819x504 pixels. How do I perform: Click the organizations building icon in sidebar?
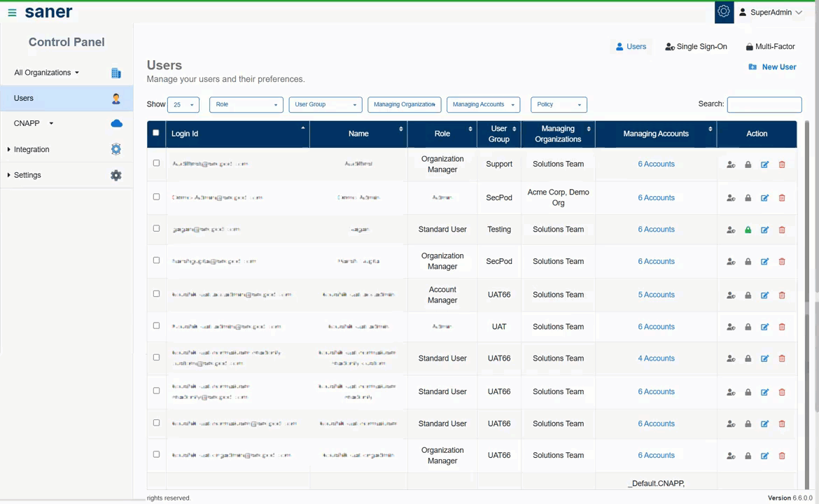(x=116, y=73)
